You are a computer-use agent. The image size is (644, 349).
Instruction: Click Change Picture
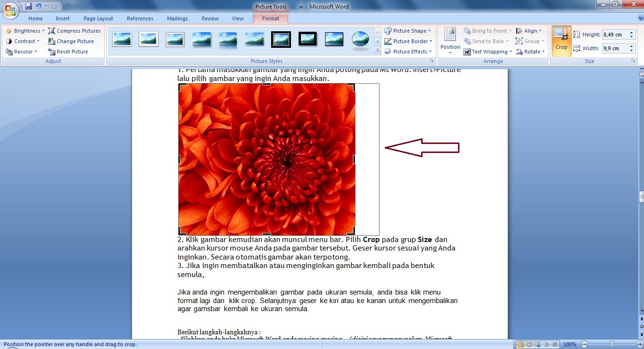point(71,41)
